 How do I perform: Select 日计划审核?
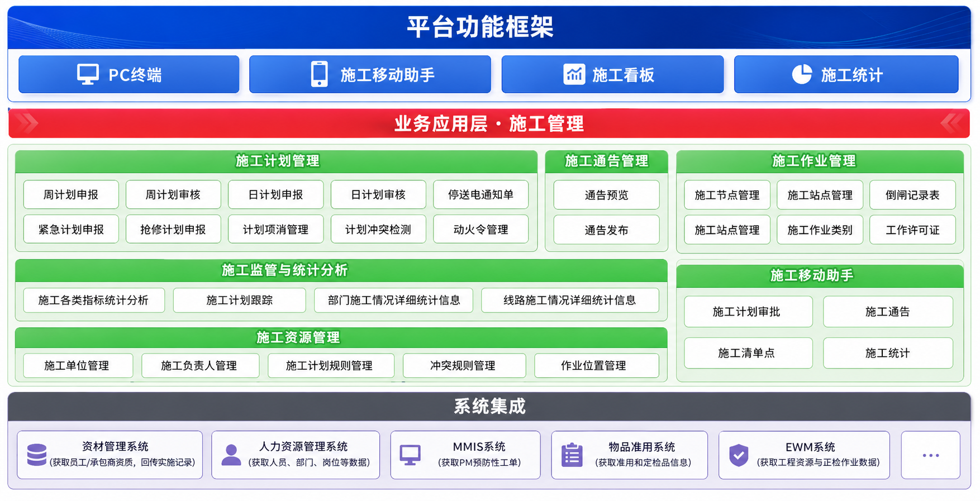pyautogui.click(x=378, y=194)
